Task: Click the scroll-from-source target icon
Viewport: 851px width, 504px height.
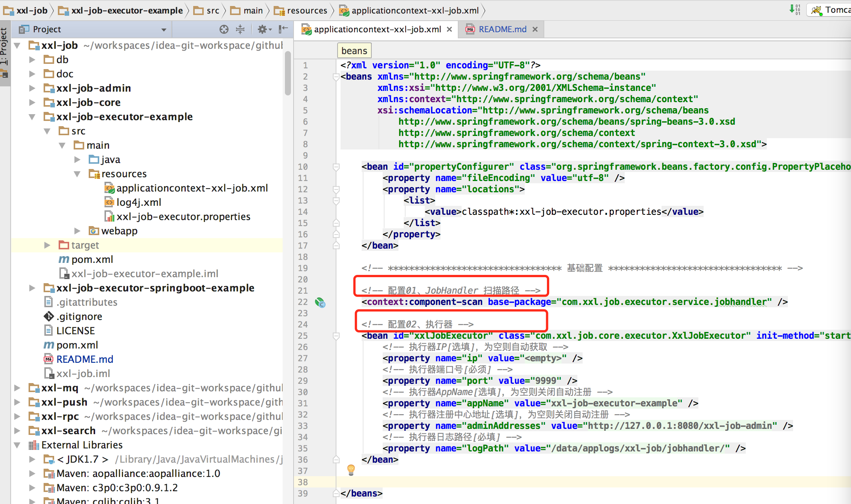Action: [224, 29]
